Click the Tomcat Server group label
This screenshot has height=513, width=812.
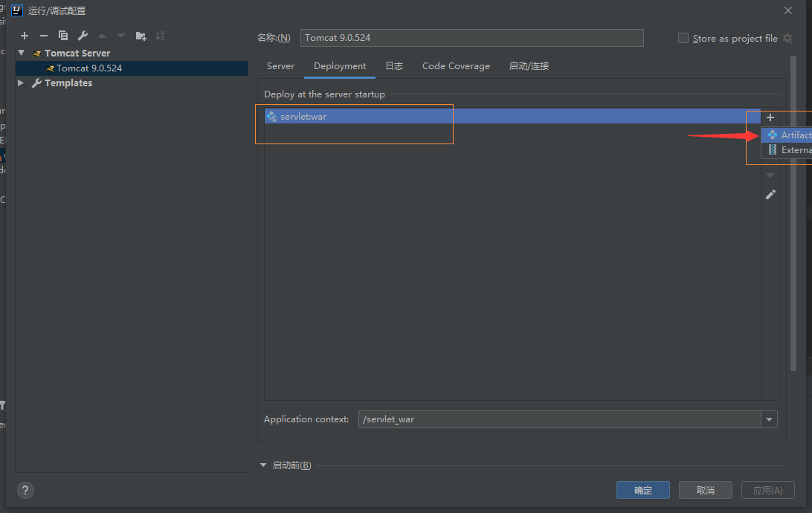pos(77,53)
